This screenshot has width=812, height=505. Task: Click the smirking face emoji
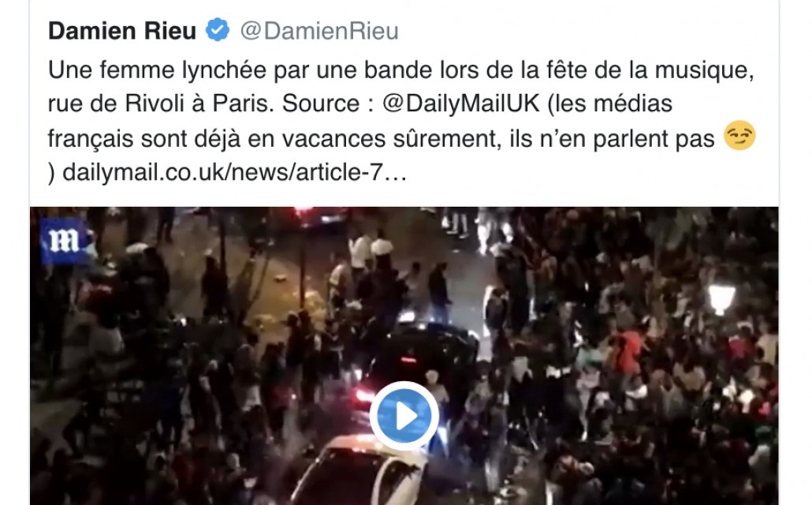pos(739,136)
